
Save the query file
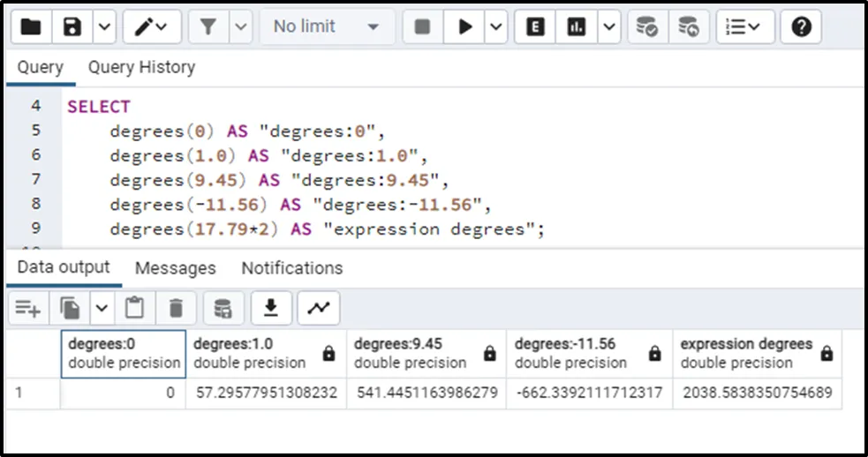(73, 27)
